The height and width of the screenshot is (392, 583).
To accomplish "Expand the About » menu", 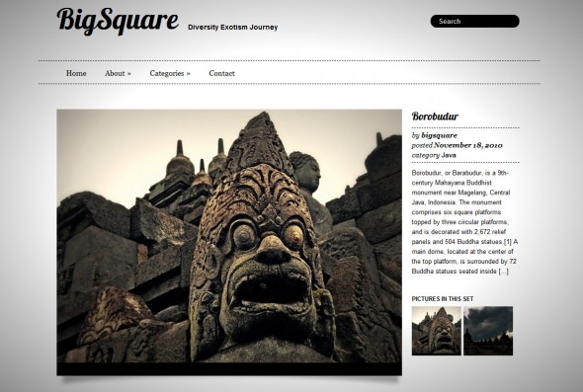I will (118, 73).
